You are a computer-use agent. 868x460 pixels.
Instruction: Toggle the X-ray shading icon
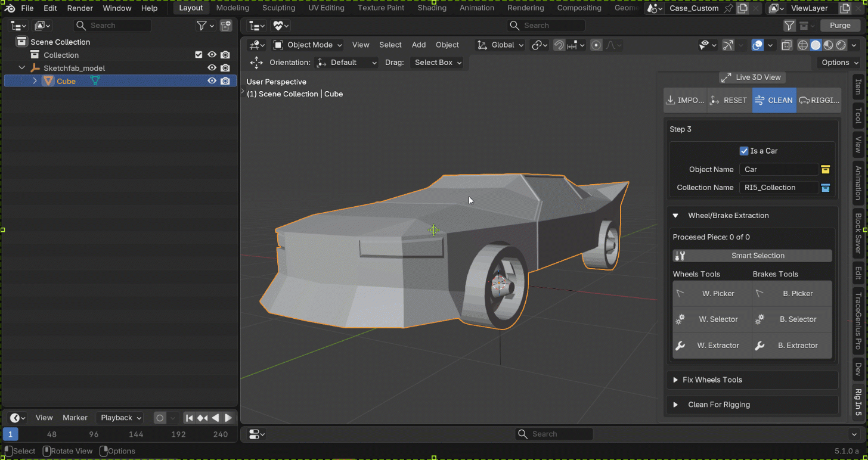click(x=786, y=45)
